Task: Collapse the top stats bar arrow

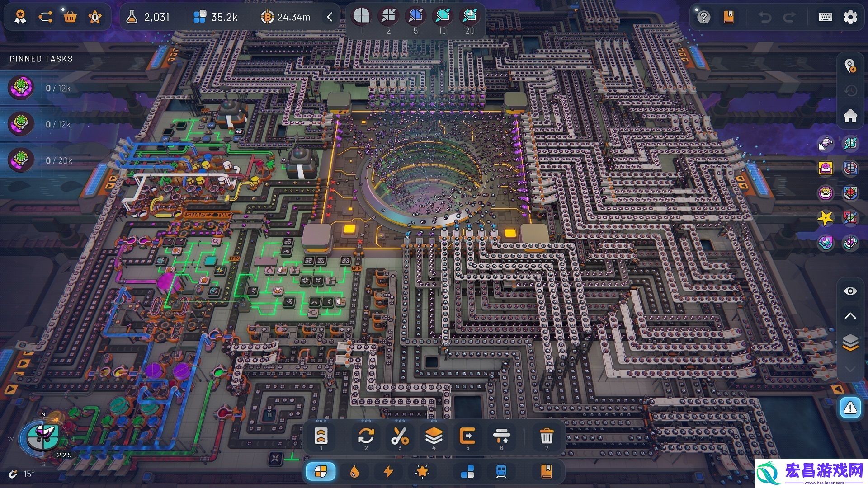Action: click(x=330, y=17)
